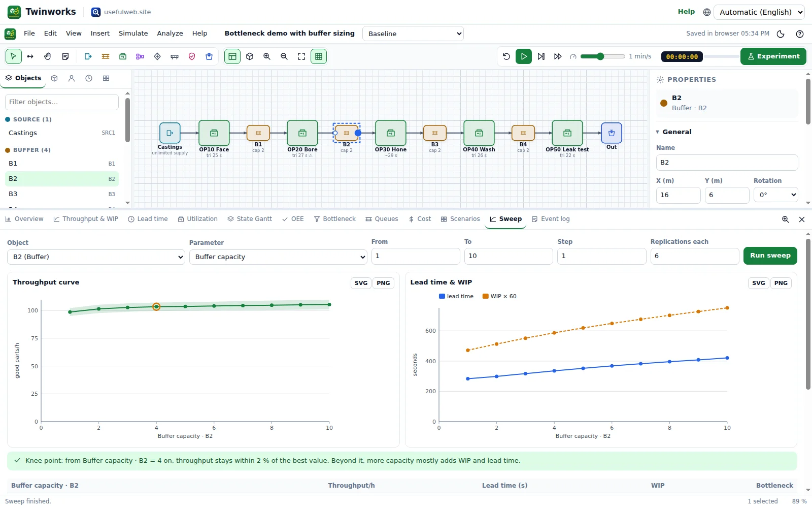Switch to 3D cube view

tap(250, 56)
